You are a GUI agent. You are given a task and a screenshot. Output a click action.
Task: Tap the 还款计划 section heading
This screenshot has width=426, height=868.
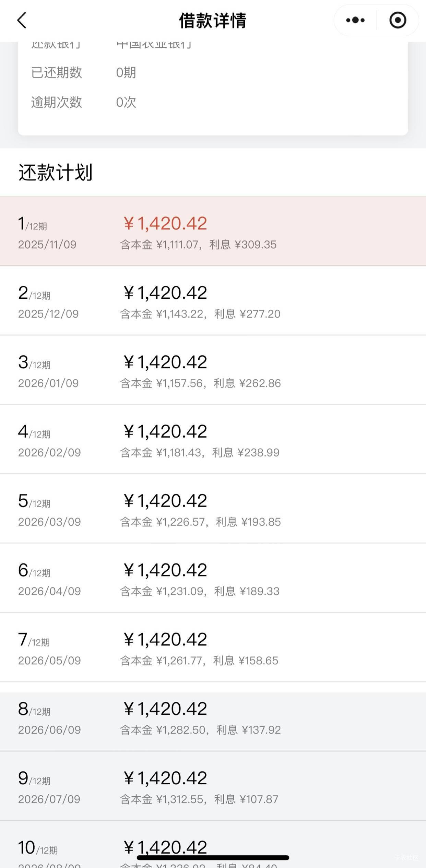55,172
